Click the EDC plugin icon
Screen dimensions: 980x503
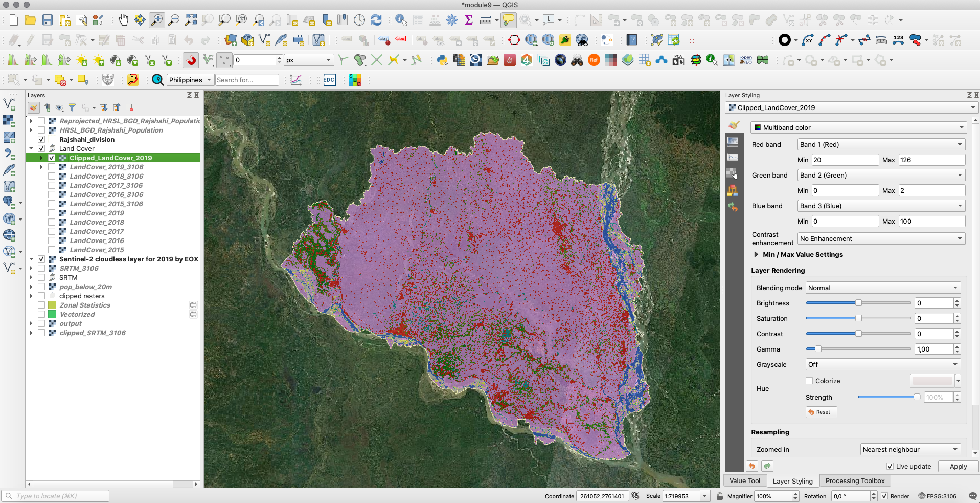click(x=329, y=80)
